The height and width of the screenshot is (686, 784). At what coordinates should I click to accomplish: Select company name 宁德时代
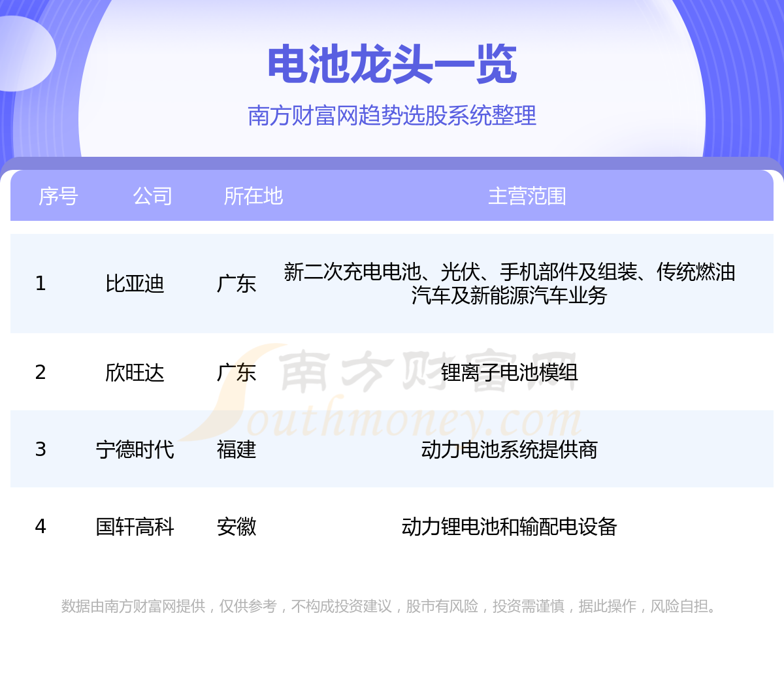click(x=135, y=449)
